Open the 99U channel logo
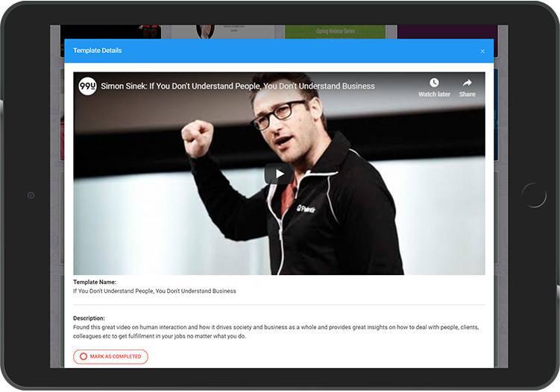Viewport: 560px width, 392px height. coord(87,86)
